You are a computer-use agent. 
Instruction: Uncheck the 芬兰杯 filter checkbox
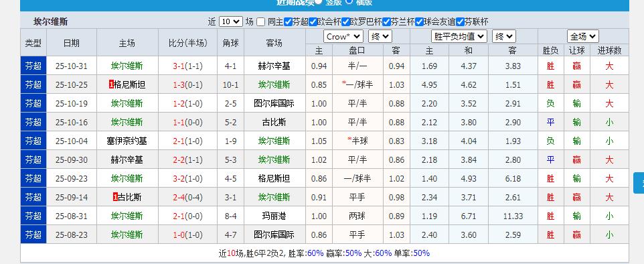[386, 22]
